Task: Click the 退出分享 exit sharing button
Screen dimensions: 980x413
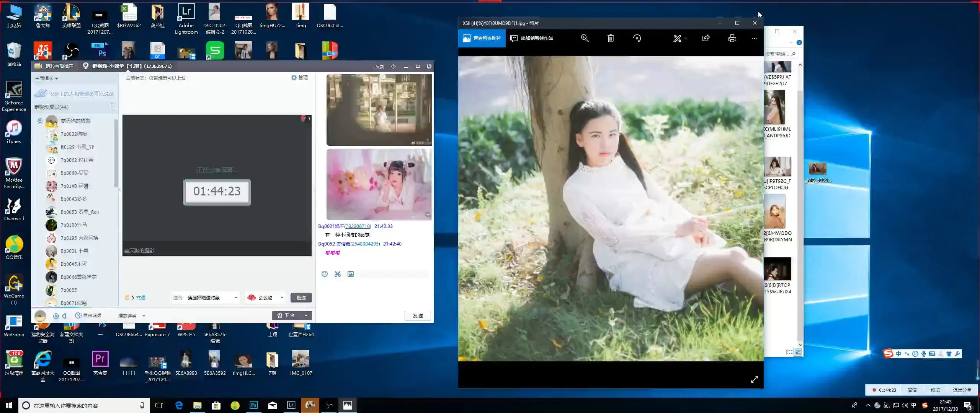Action: [x=962, y=390]
